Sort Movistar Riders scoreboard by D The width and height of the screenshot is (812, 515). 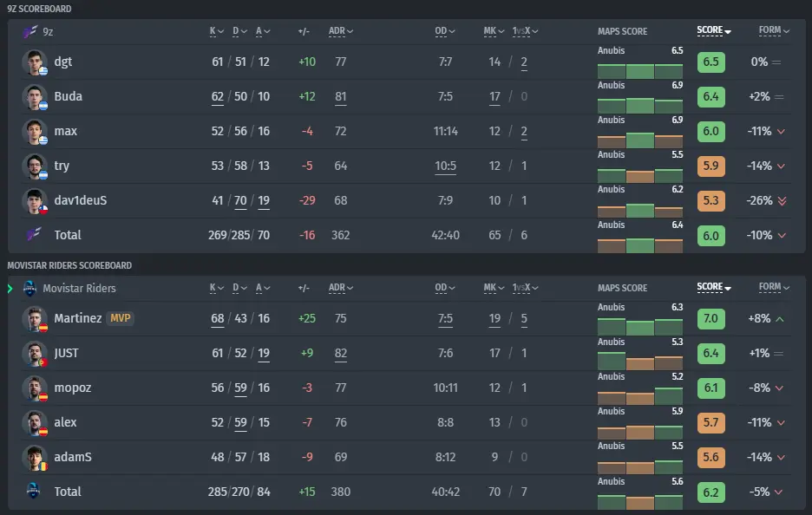(x=239, y=288)
